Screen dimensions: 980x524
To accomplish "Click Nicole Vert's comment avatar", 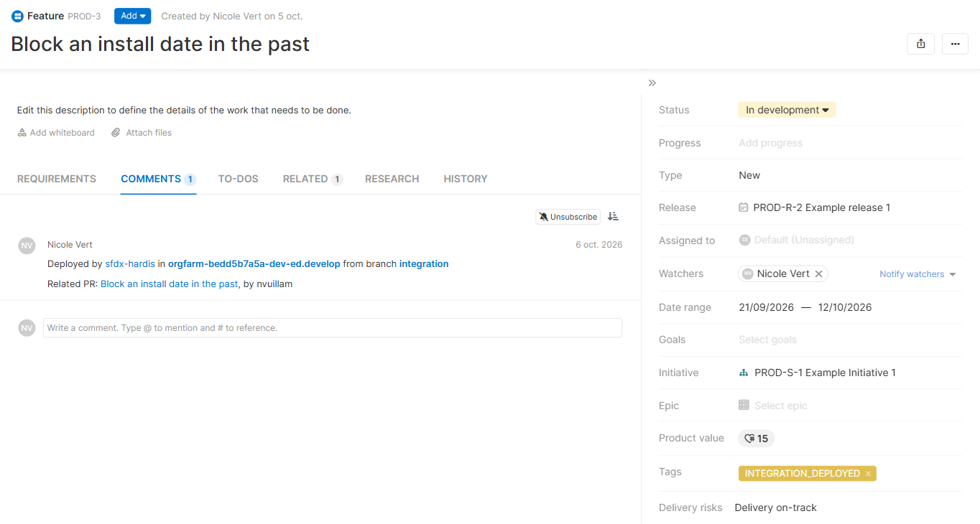I will (x=27, y=245).
